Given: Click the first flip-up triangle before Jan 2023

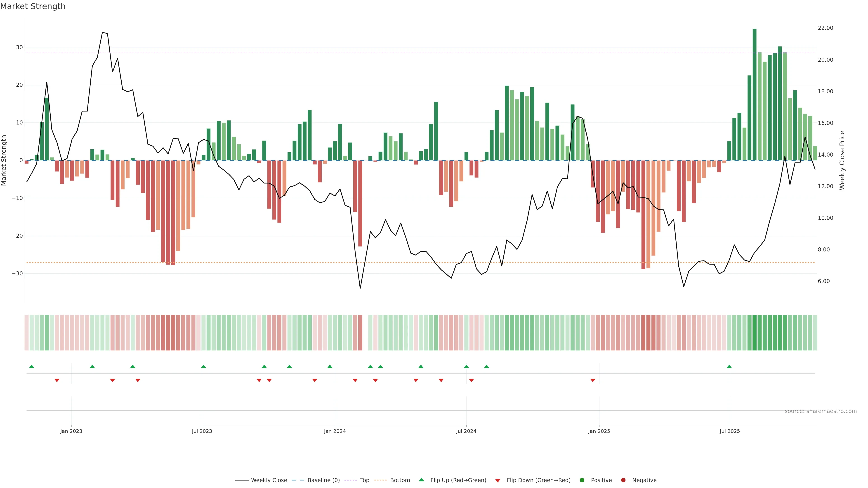Looking at the screenshot, I should pyautogui.click(x=32, y=366).
